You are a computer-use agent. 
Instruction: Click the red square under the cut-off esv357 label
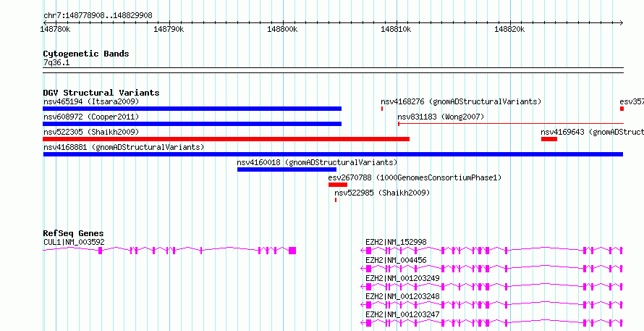[x=622, y=109]
